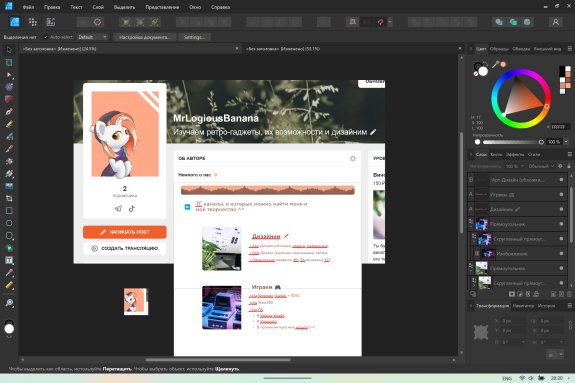Open blend ranges gear icon in Layers
The width and height of the screenshot is (575, 383).
pos(560,166)
